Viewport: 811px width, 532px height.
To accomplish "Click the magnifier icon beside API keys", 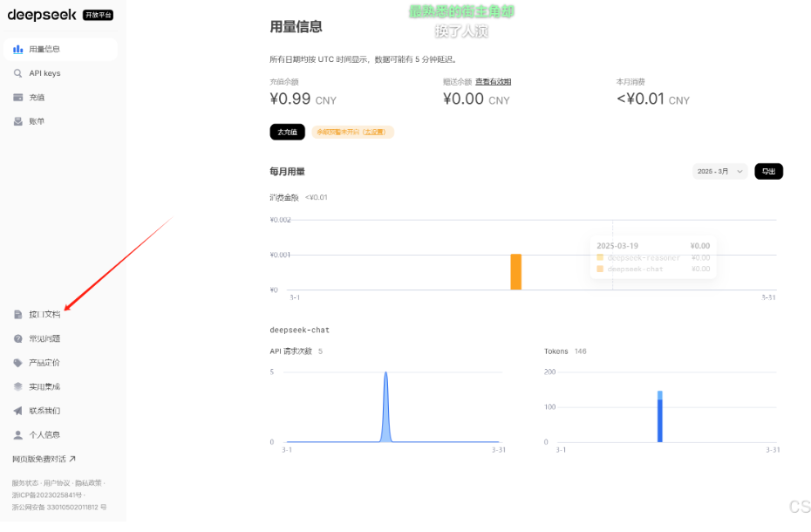I will [18, 73].
